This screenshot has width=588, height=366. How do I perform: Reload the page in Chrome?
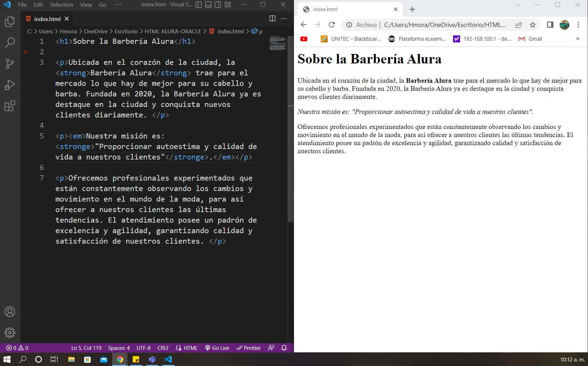(x=331, y=25)
